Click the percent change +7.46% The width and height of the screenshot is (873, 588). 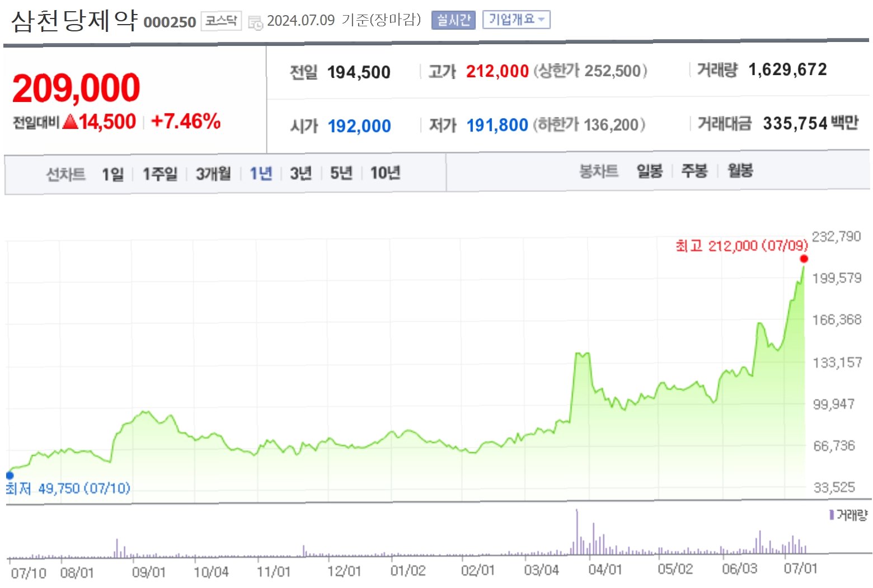click(x=186, y=121)
